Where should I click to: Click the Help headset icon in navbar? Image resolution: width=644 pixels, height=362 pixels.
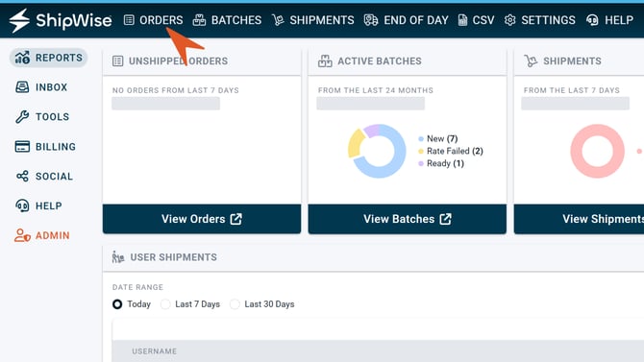click(x=592, y=20)
